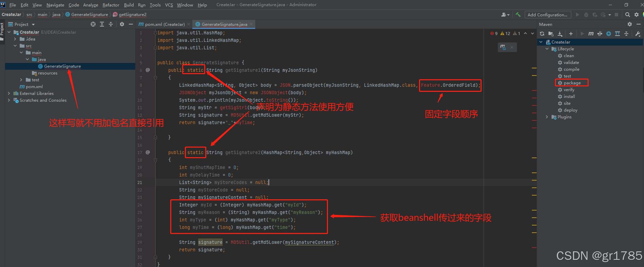Select clean lifecycle goal in Maven

(x=569, y=56)
